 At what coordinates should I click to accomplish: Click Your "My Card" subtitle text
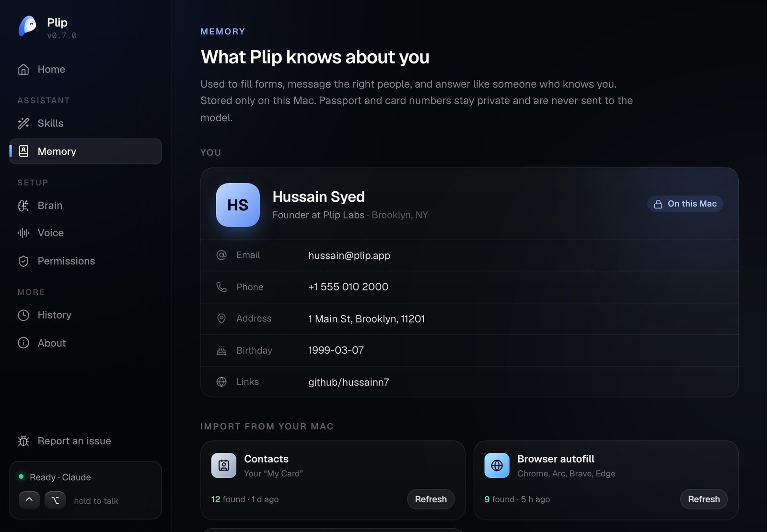(x=273, y=474)
